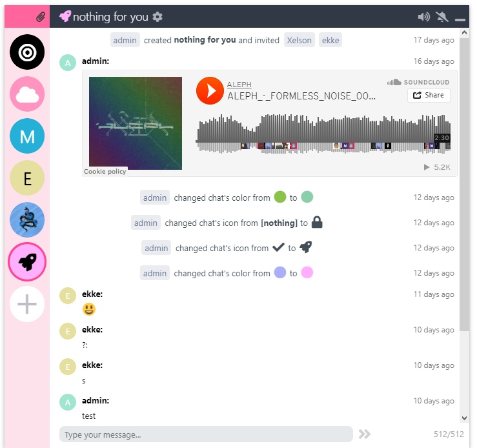Open the snake avatar chat

(x=27, y=220)
